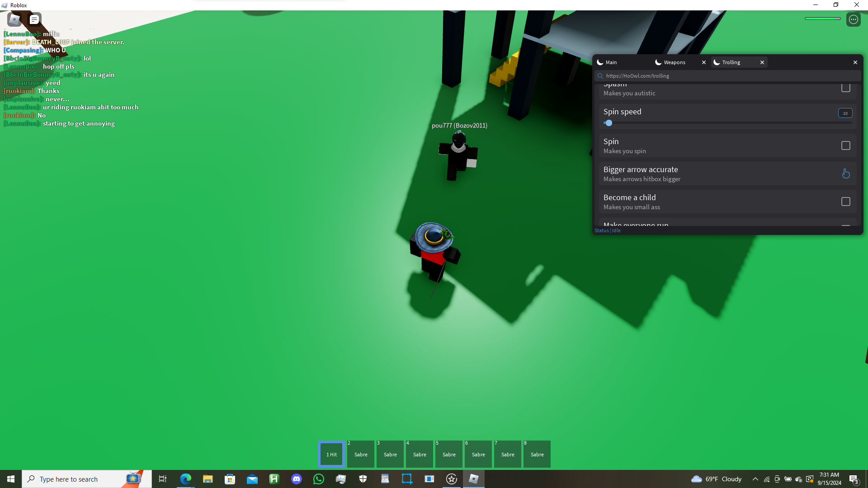This screenshot has width=868, height=488.
Task: Click the player name pou777 (Bozov2011)
Action: 459,126
